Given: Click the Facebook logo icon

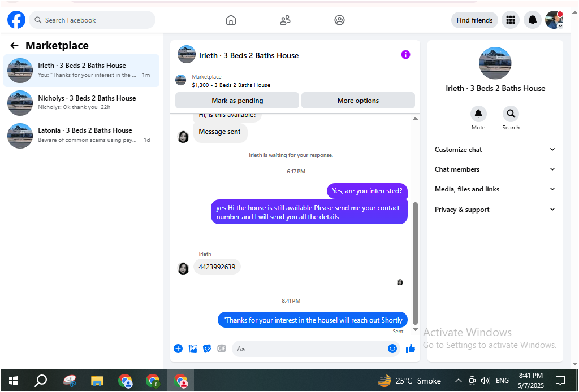Looking at the screenshot, I should (x=16, y=20).
